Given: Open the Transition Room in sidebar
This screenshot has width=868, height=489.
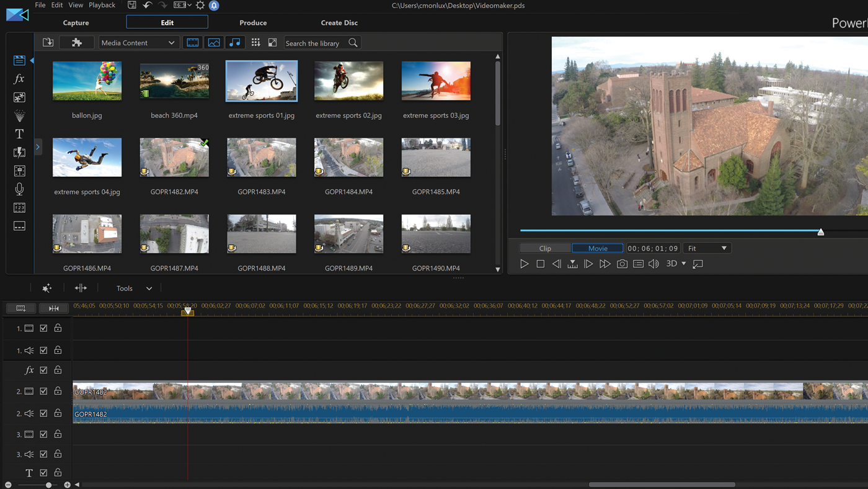Looking at the screenshot, I should coord(19,152).
